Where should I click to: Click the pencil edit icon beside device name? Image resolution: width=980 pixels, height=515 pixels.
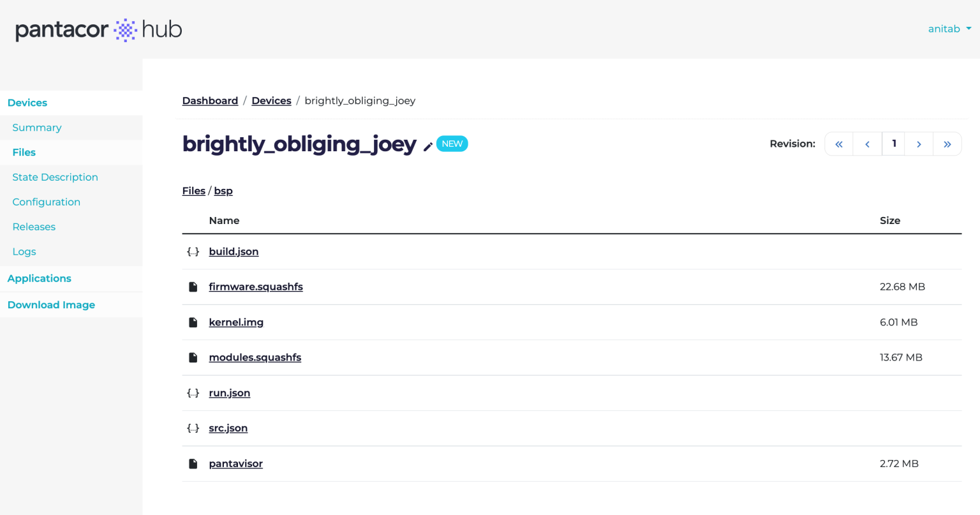click(x=428, y=146)
